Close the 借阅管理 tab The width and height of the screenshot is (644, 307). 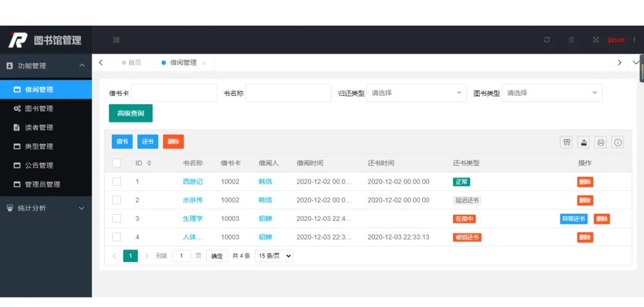click(204, 63)
